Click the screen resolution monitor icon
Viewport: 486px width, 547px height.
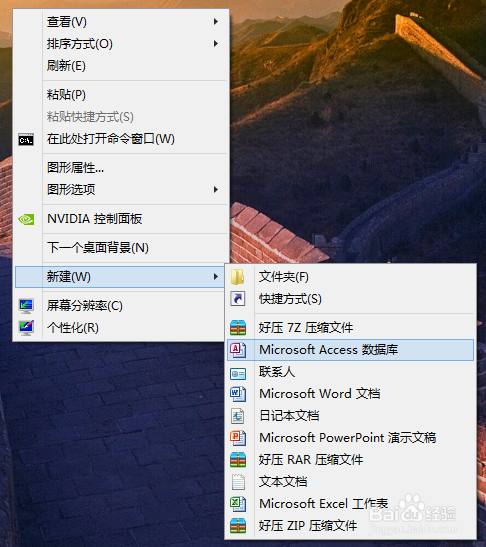coord(26,306)
